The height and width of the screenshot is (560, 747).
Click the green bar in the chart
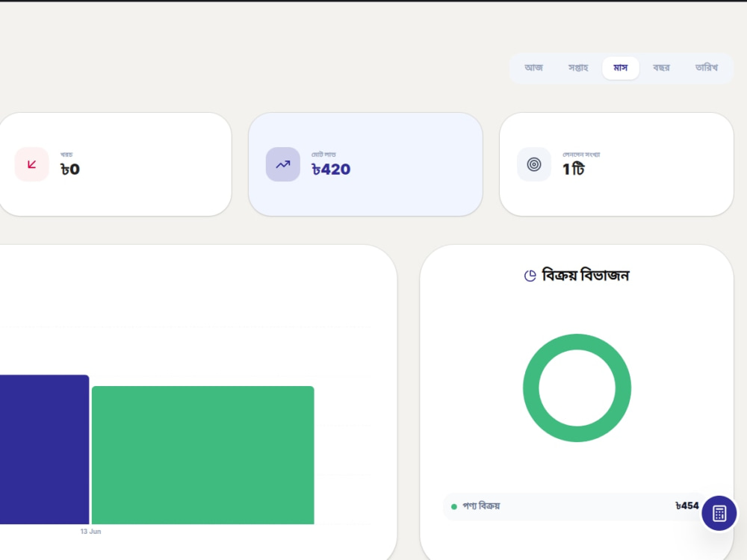click(203, 455)
